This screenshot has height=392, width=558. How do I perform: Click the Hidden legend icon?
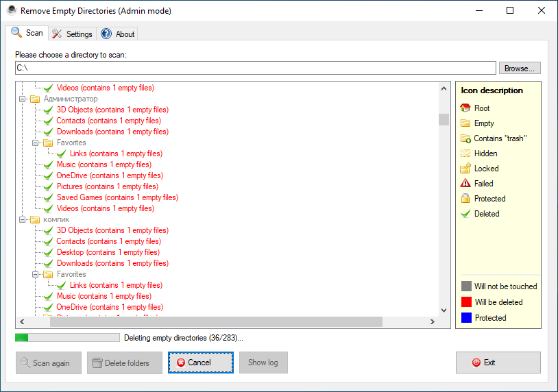click(465, 154)
